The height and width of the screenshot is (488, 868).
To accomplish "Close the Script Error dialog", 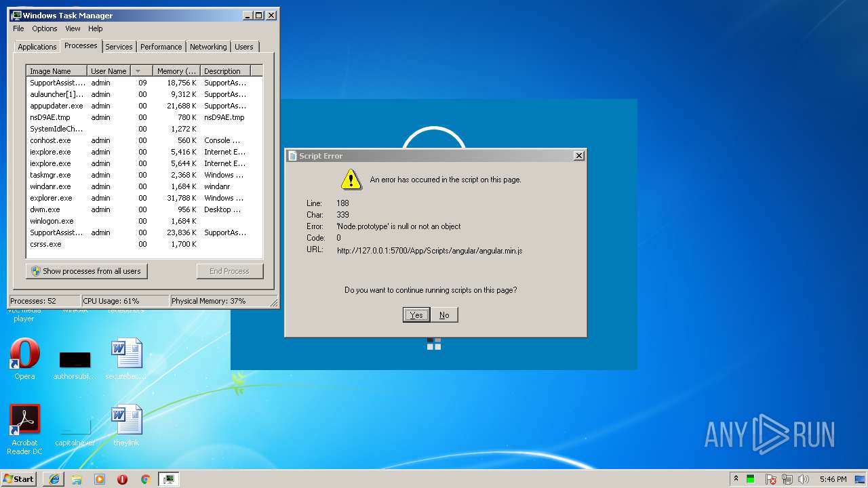I will coord(578,155).
